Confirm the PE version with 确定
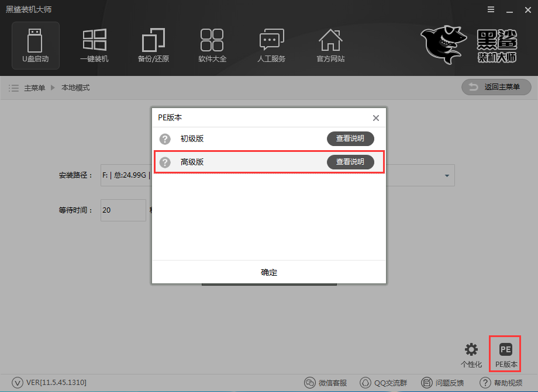Image resolution: width=538 pixels, height=392 pixels. pyautogui.click(x=269, y=272)
